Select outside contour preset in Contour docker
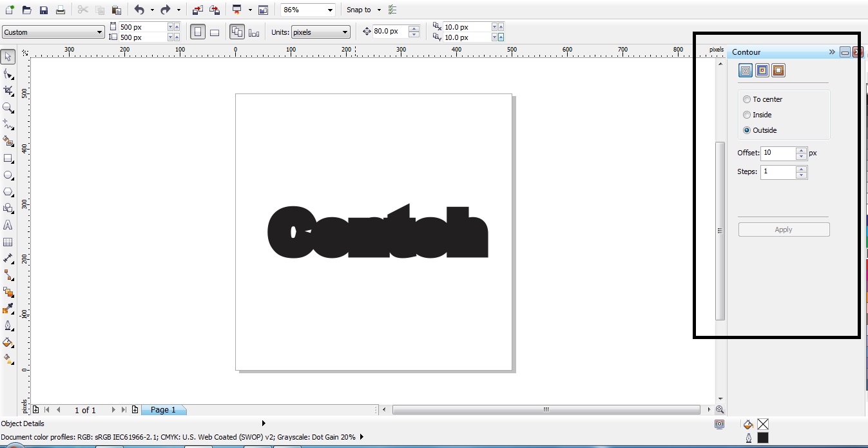 [x=778, y=70]
